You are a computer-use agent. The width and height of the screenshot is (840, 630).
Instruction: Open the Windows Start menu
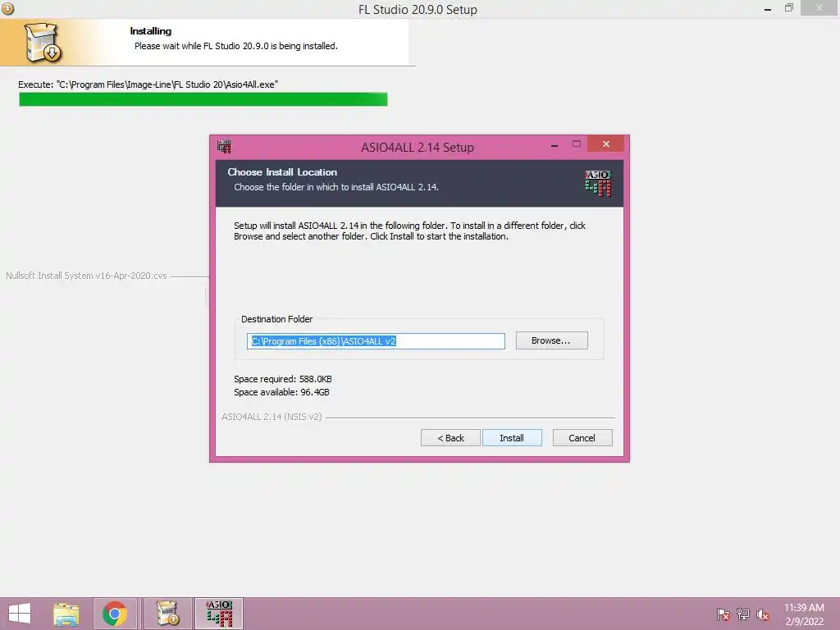(x=20, y=614)
